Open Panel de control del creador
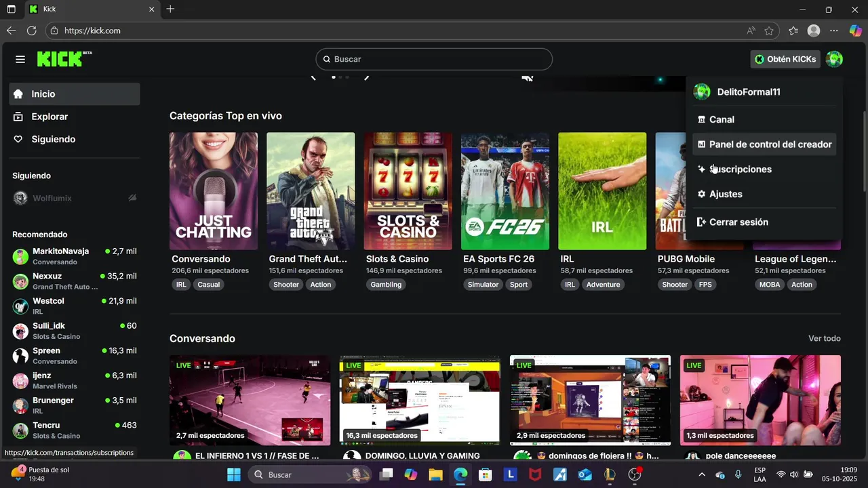 [764, 144]
